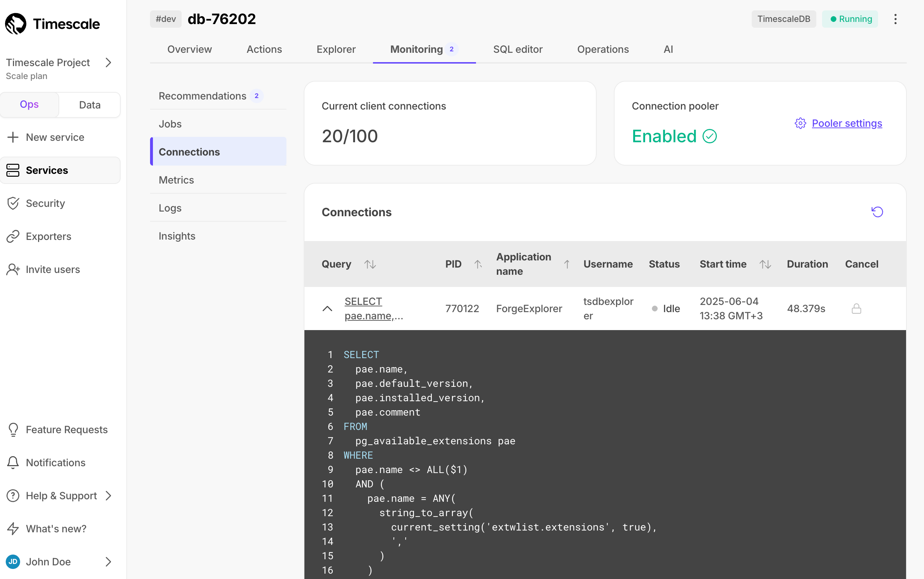Click the Pooler settings gear icon
The image size is (924, 579).
800,123
